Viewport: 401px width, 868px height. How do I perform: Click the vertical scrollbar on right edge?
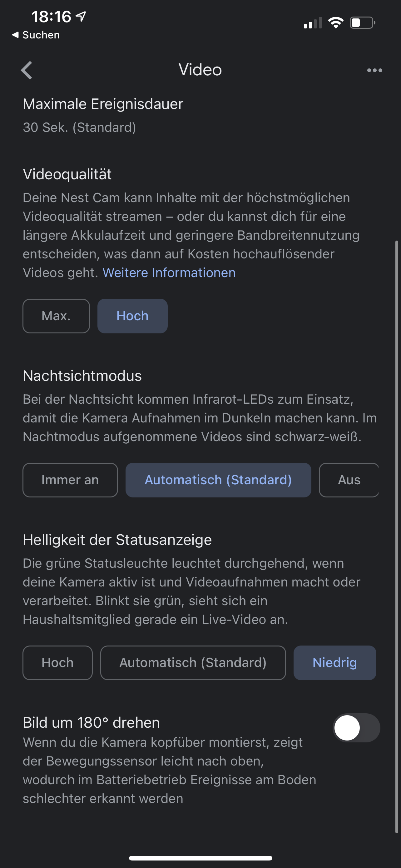[x=397, y=536]
